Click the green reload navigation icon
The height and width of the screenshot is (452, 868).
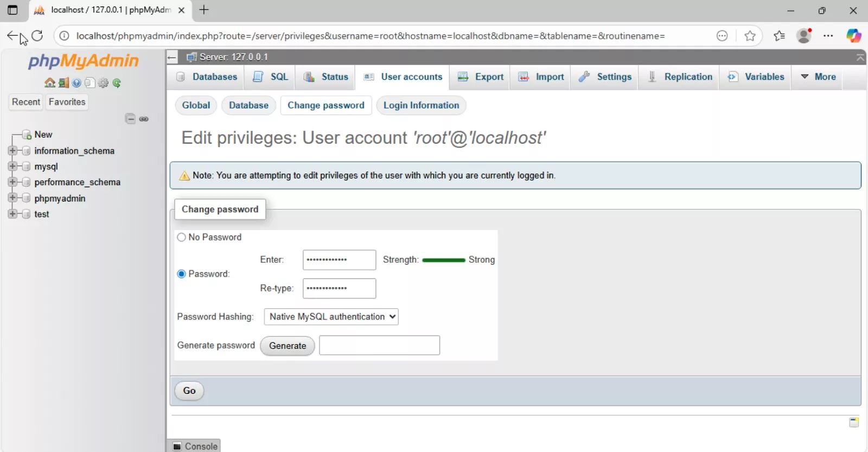click(x=117, y=83)
